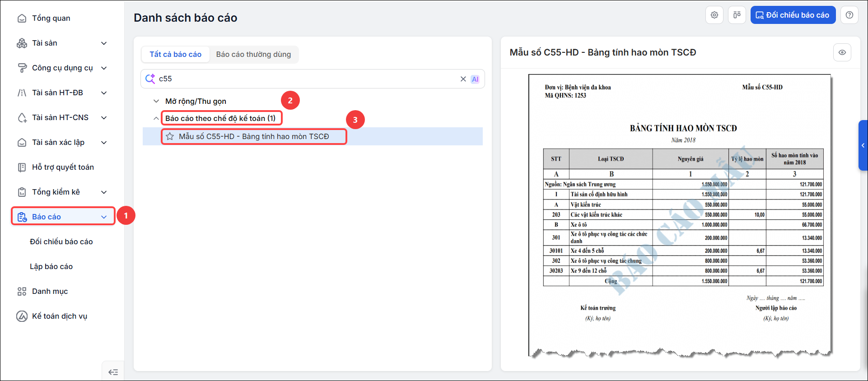Expand the Tài sản HT-ĐB chevron
Image resolution: width=868 pixels, height=381 pixels.
(104, 93)
